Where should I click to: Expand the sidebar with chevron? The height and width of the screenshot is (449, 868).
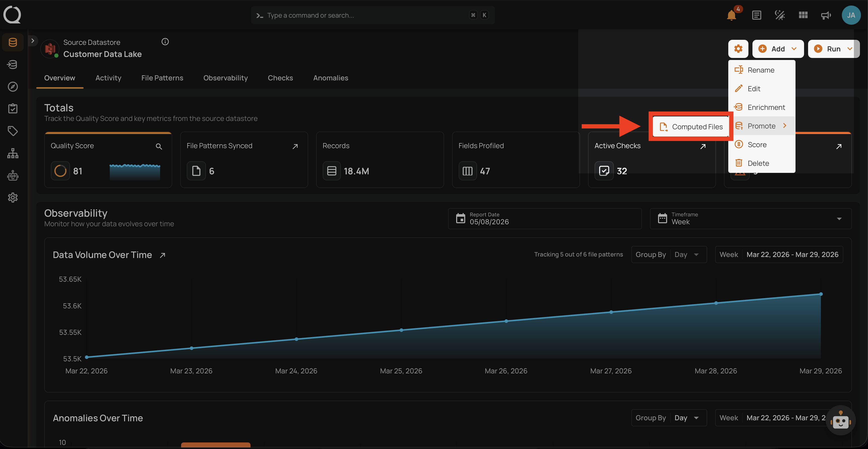33,41
